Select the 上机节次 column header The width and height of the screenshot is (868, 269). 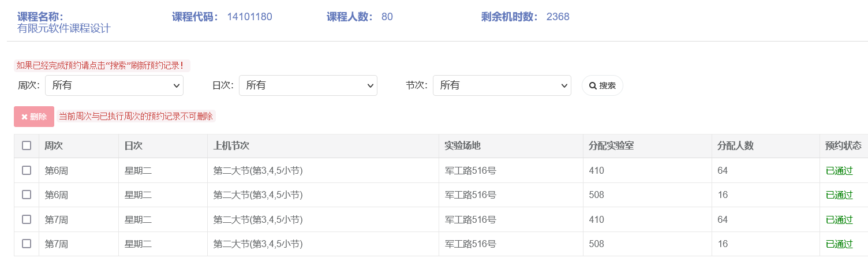click(231, 146)
